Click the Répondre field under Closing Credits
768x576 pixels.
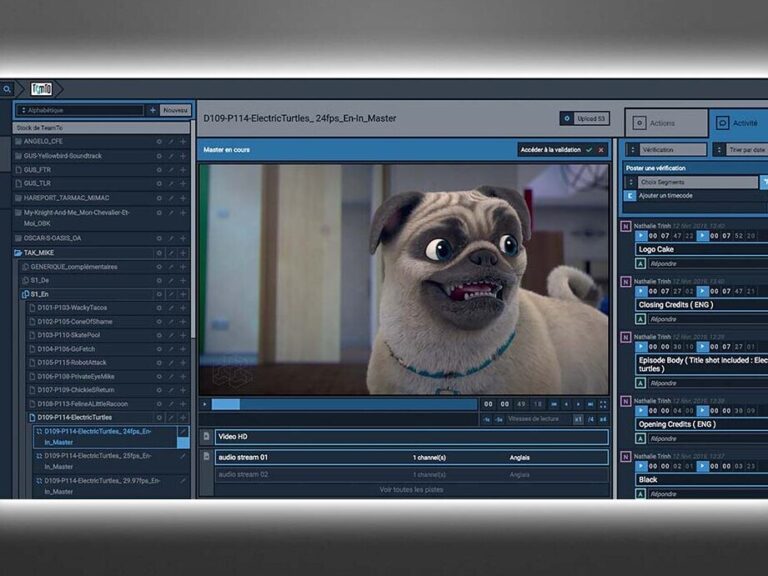click(x=708, y=319)
